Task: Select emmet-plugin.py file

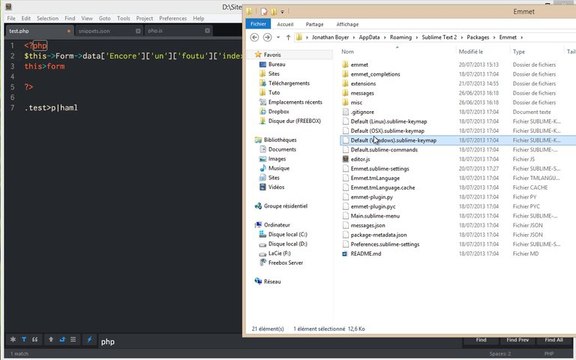Action: (371, 197)
